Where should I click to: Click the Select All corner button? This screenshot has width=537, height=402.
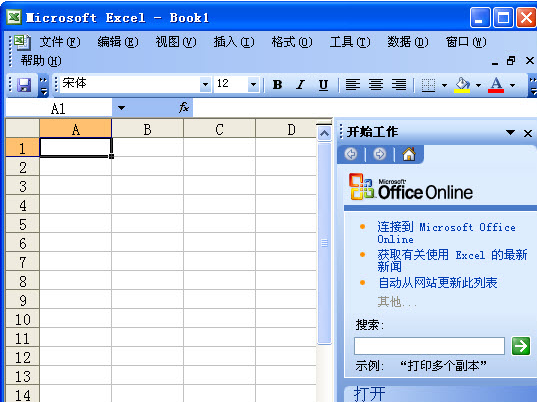coord(22,128)
